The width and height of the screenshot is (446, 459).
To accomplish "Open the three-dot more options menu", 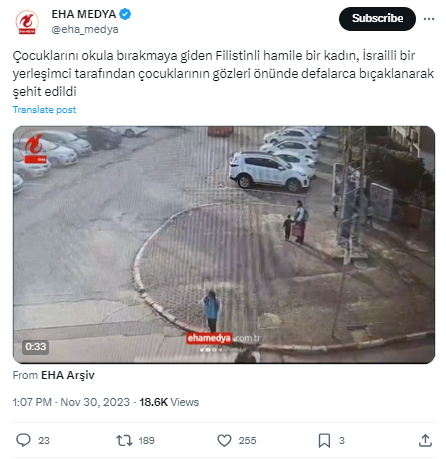I will click(x=429, y=19).
